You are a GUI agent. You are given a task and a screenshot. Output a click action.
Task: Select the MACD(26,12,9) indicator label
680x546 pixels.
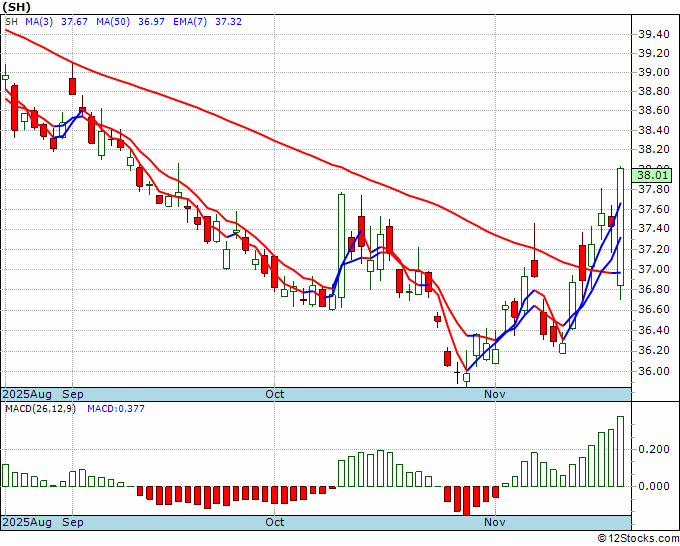pyautogui.click(x=40, y=409)
